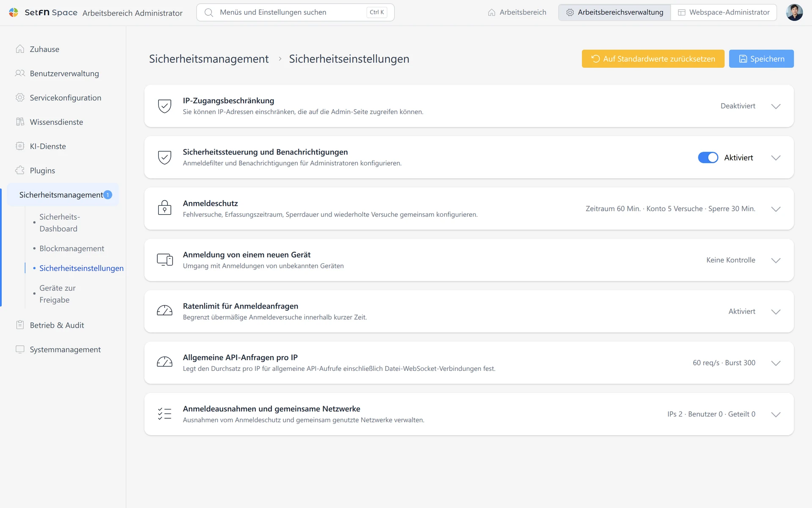Open KI-Dienste in the sidebar
Screen dimensions: 812x508
pyautogui.click(x=63, y=146)
